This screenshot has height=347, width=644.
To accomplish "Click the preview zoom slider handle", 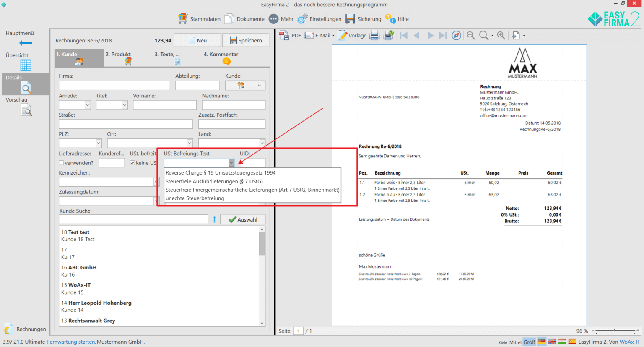I will click(615, 331).
